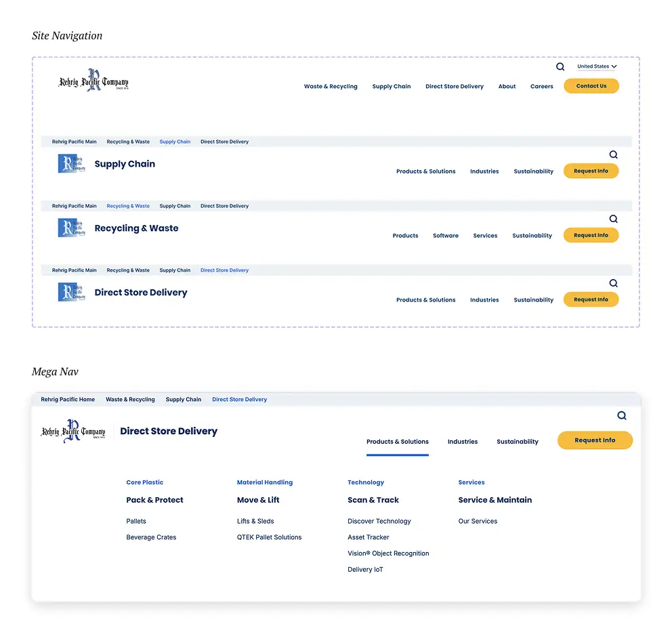Screen dimensions: 672x630
Task: Click the Asset Tracker link under Technology
Action: [368, 537]
